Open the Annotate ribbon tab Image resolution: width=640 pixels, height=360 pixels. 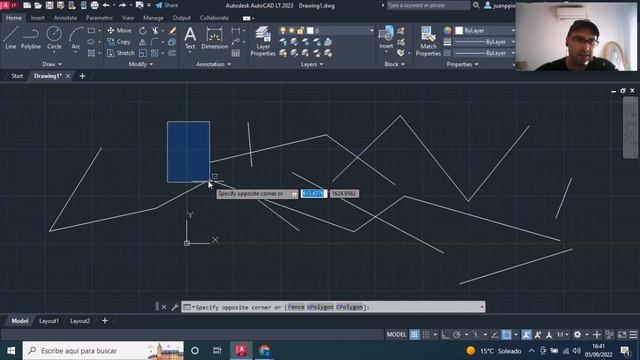[65, 18]
